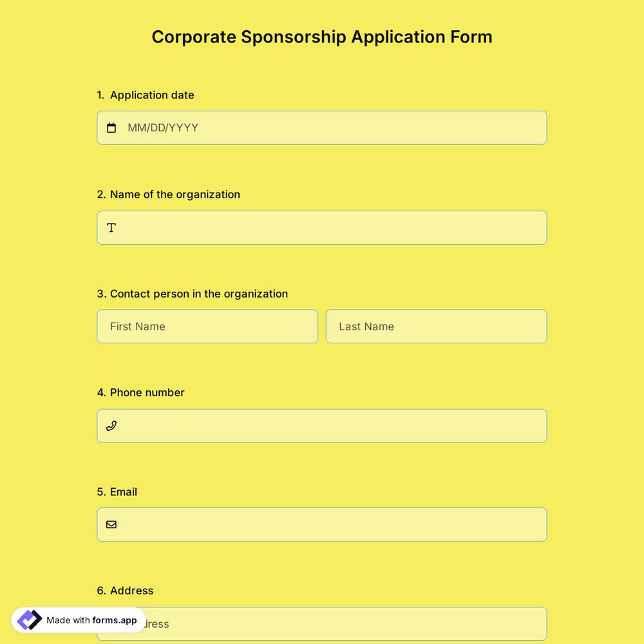This screenshot has width=644, height=644.
Task: Click the forms.app logo icon
Action: pyautogui.click(x=28, y=619)
